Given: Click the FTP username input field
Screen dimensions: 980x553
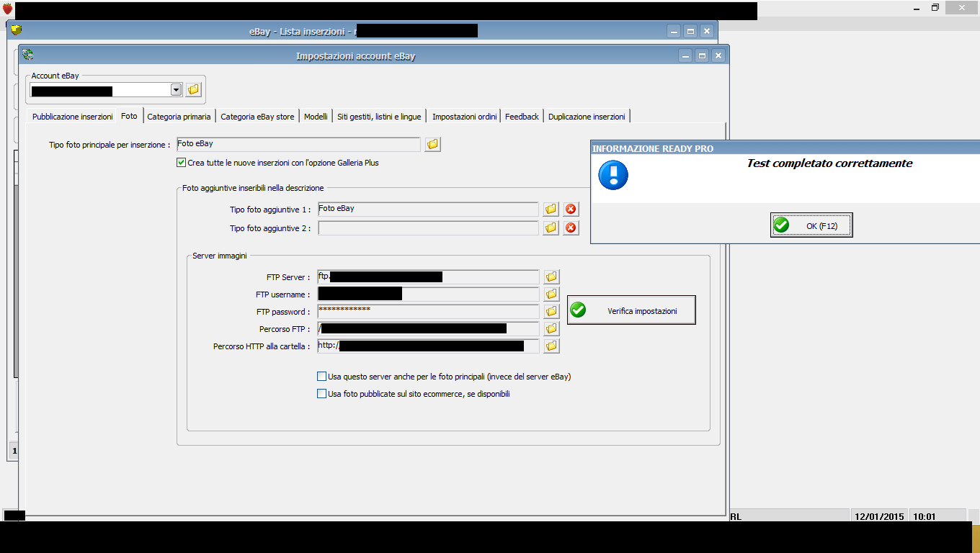Looking at the screenshot, I should coord(428,295).
